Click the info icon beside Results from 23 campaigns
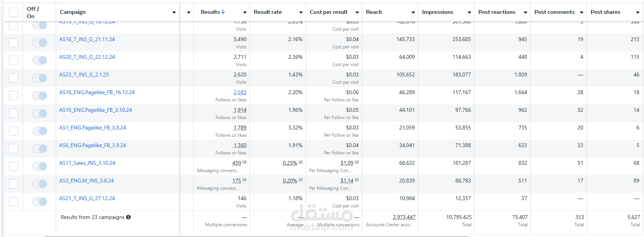This screenshot has width=644, height=237. [128, 217]
